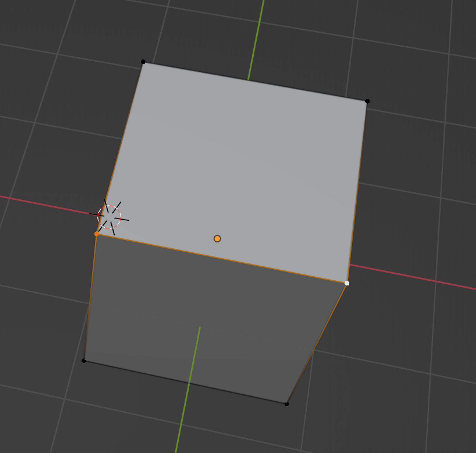Click the right slanted edge of dark face
This screenshot has width=476, height=453.
(317, 344)
